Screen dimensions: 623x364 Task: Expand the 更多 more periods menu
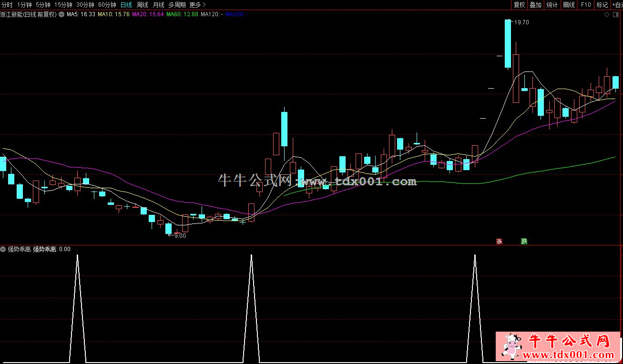[197, 5]
